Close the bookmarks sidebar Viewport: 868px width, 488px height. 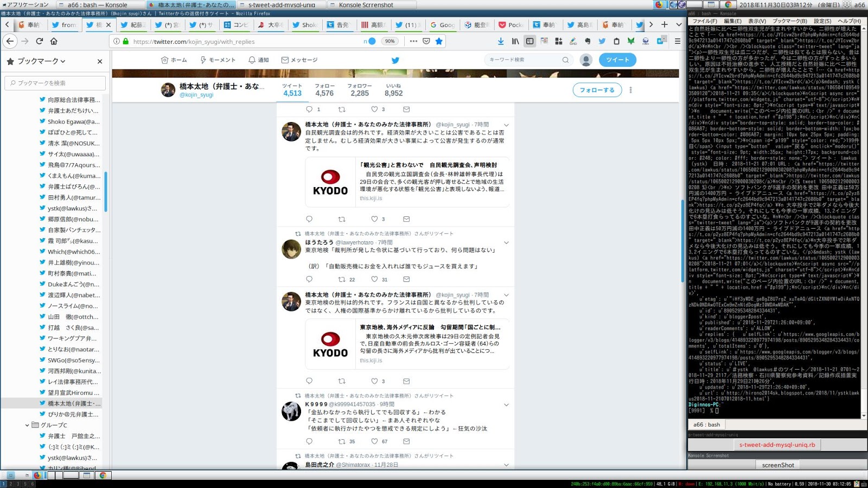(100, 61)
